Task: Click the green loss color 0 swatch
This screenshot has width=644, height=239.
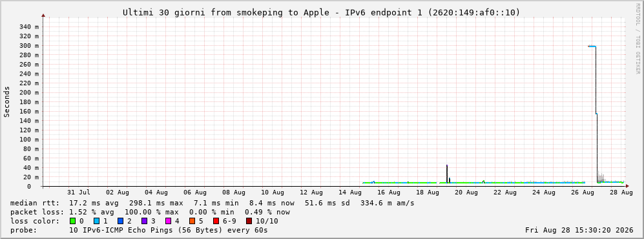Action: [73, 221]
